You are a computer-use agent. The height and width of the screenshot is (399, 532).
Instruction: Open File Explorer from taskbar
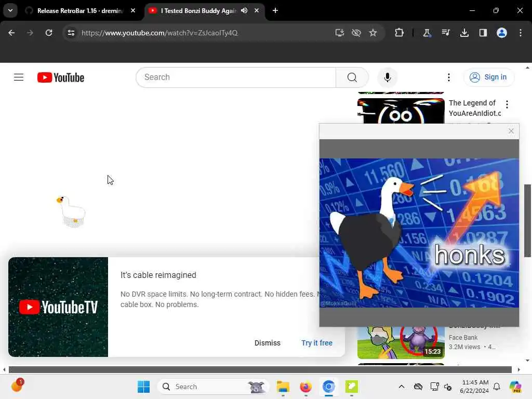pyautogui.click(x=283, y=387)
